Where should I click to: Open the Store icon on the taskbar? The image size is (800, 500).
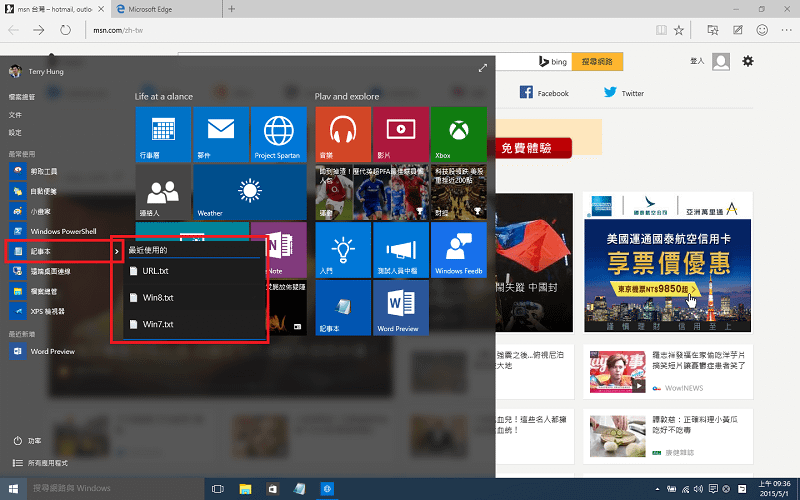[272, 489]
